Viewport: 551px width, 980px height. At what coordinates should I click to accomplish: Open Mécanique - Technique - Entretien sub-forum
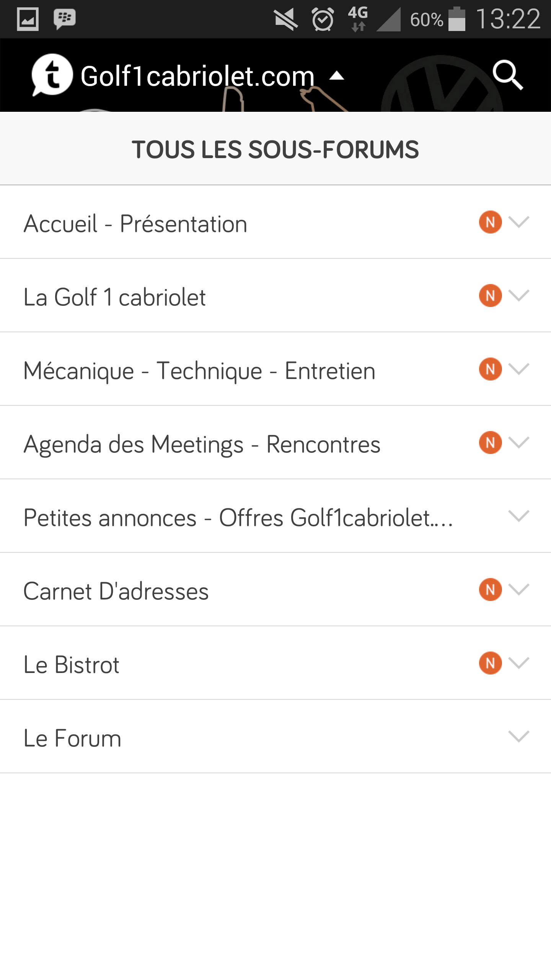point(199,371)
